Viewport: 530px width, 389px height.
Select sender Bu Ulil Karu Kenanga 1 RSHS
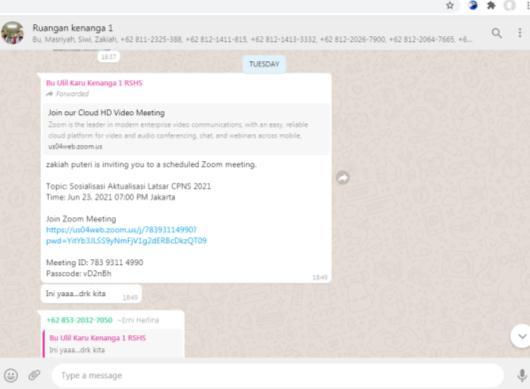94,83
